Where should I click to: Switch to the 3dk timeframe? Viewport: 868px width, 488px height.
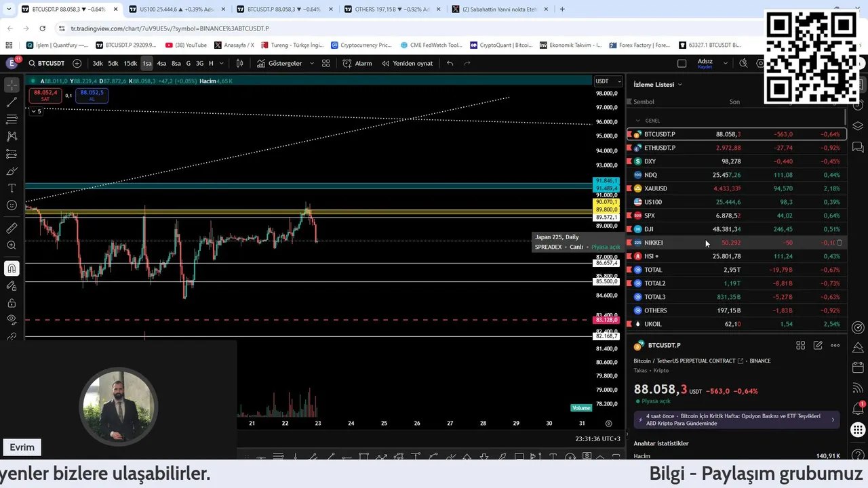(98, 63)
